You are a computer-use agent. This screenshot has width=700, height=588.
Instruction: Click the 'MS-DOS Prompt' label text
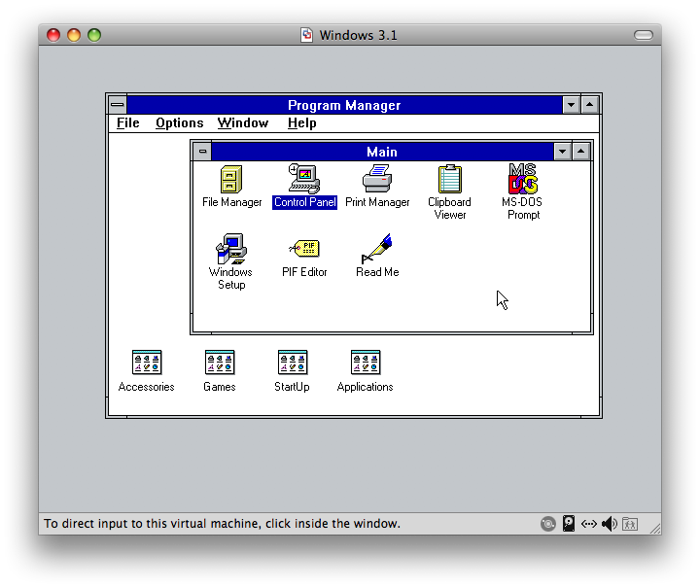522,208
